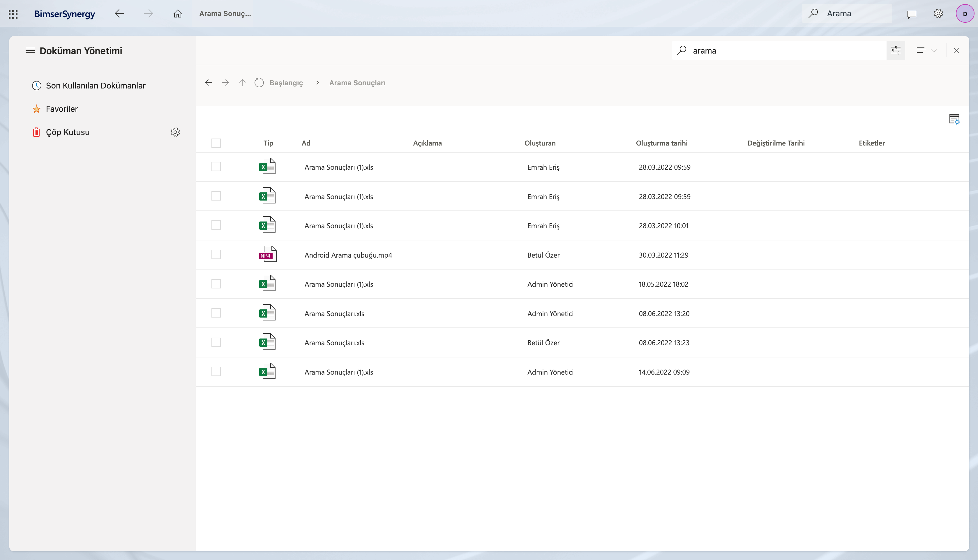978x560 pixels.
Task: Open the app launcher grid icon
Action: pyautogui.click(x=13, y=14)
